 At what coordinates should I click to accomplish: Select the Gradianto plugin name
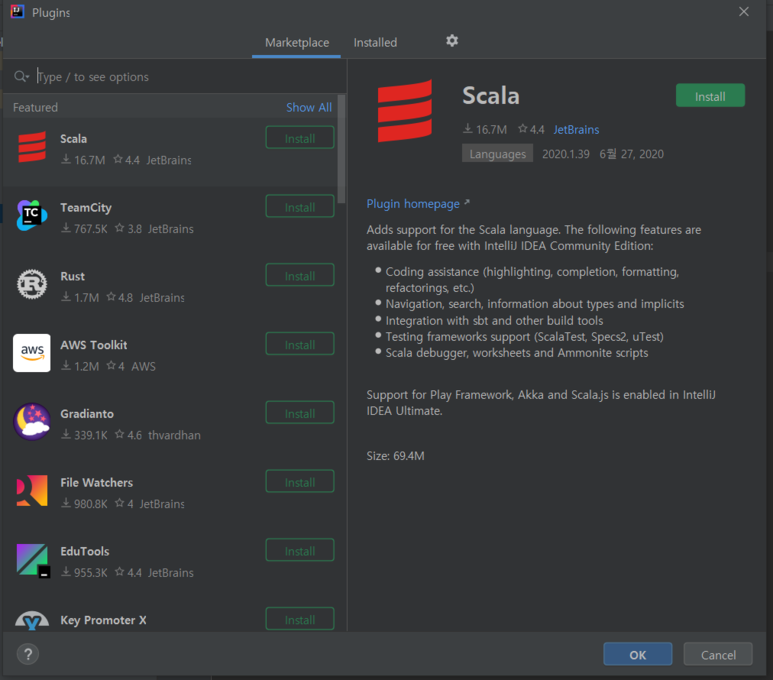point(87,414)
